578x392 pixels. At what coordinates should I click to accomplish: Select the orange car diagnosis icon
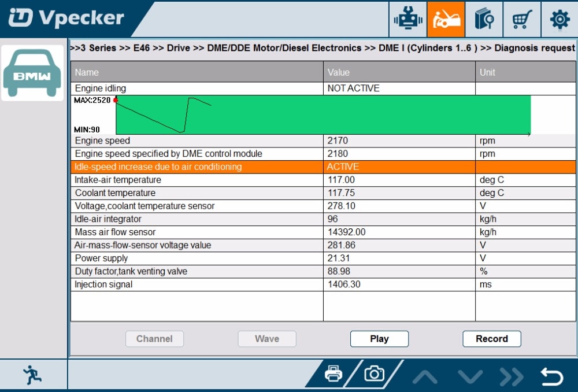pyautogui.click(x=446, y=20)
